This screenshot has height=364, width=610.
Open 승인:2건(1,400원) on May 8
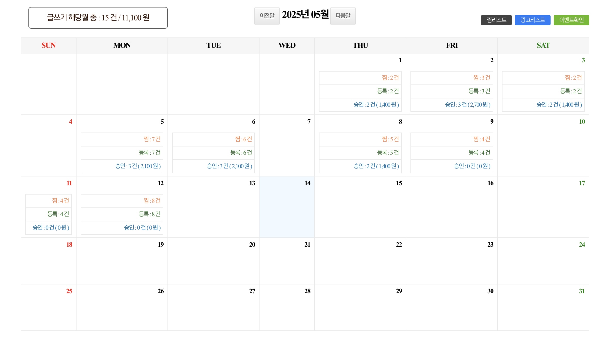[x=376, y=166]
